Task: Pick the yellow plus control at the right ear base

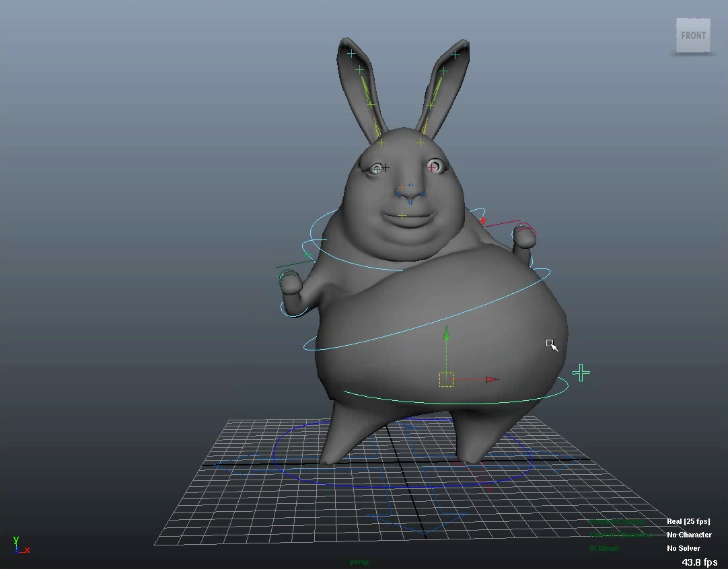Action: [420, 143]
